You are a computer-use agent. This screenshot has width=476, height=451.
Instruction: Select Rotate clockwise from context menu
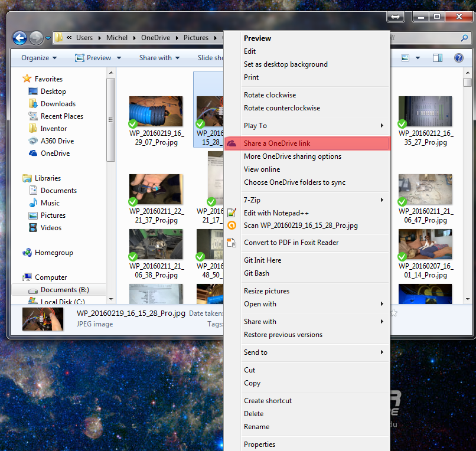pyautogui.click(x=270, y=95)
